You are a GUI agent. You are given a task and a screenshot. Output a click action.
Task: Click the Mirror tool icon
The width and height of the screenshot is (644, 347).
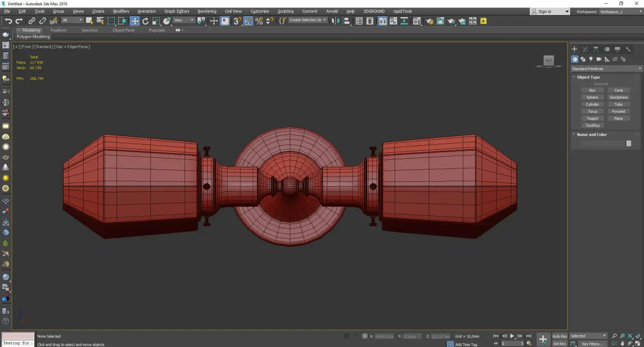point(335,21)
